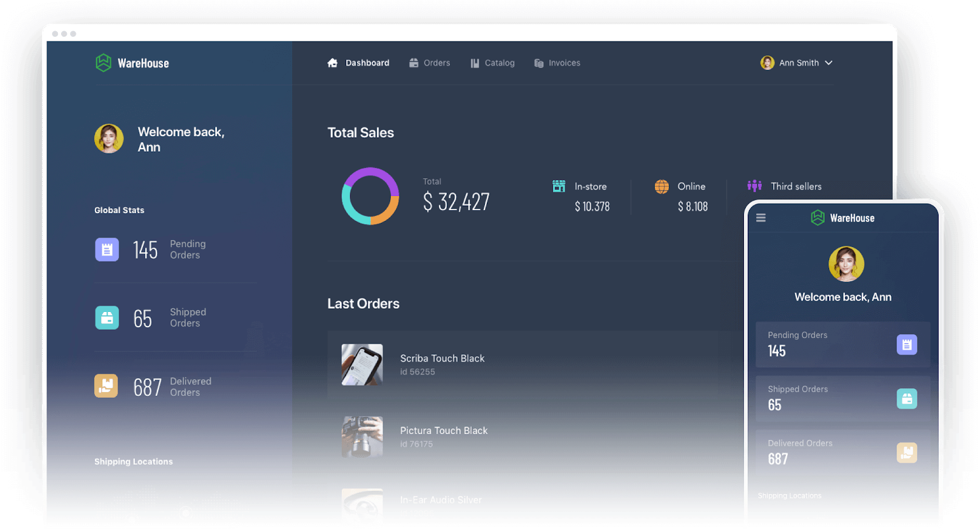Click the $ 32,427 total value
The image size is (980, 529).
click(456, 202)
